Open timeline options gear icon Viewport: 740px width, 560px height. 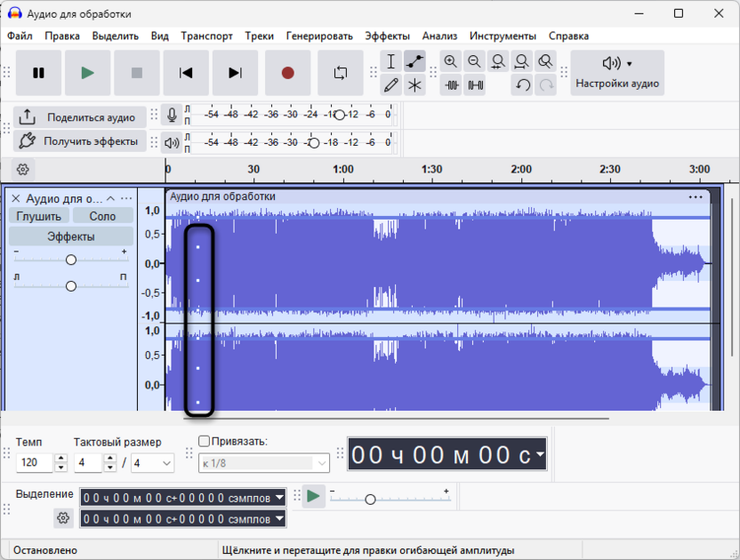22,170
